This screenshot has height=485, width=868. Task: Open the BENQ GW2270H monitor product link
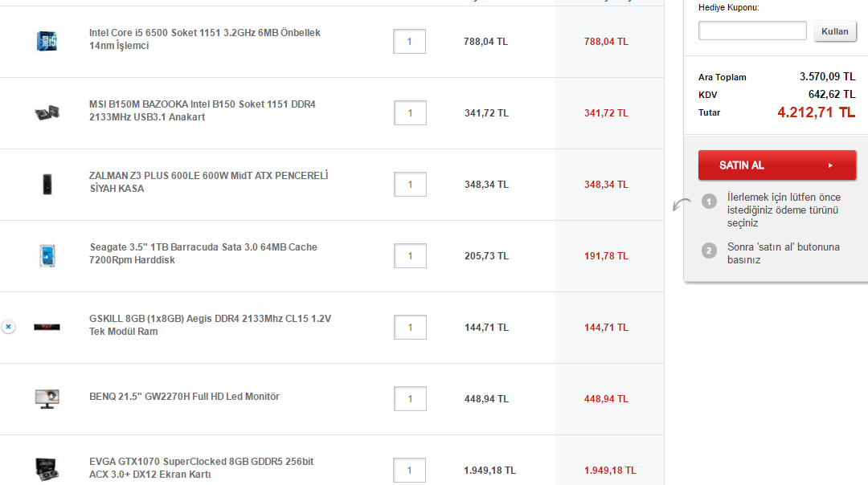pos(184,397)
